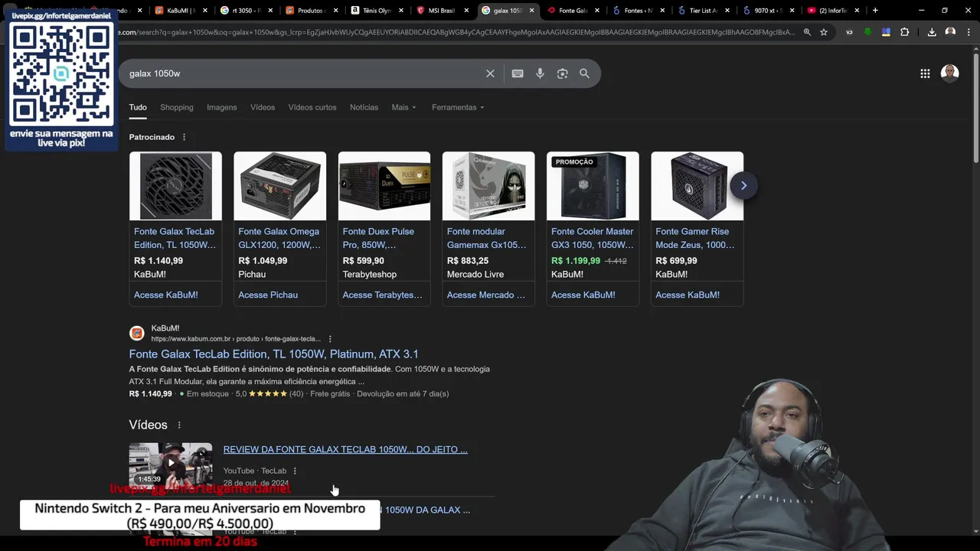
Task: Open Fonte Galax TecLab Edition Platinum result
Action: click(273, 354)
